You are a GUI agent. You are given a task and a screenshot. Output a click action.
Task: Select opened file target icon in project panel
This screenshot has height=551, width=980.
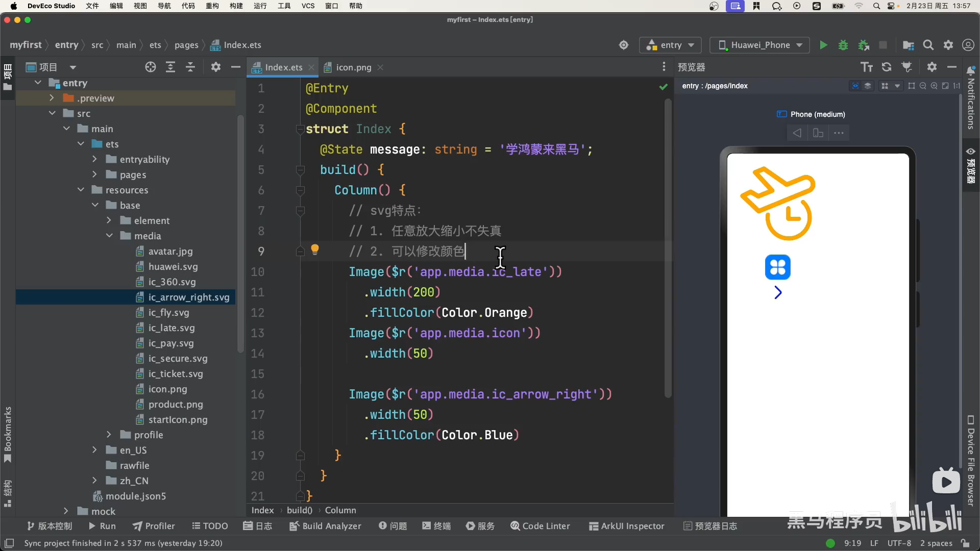coord(151,67)
